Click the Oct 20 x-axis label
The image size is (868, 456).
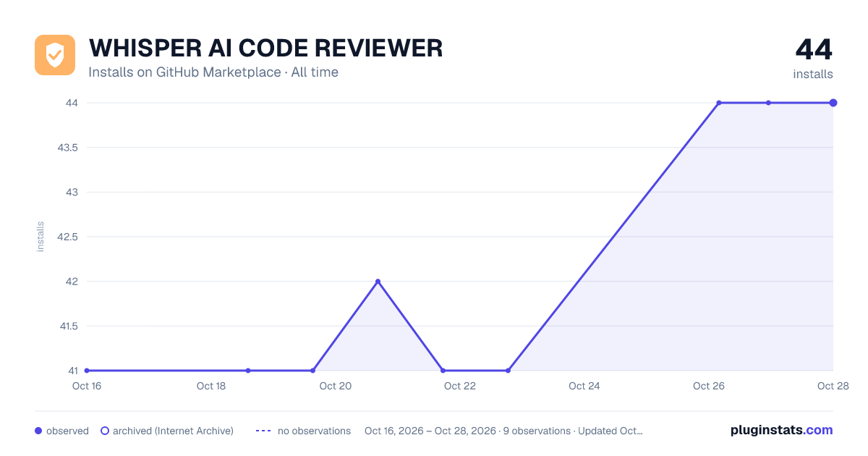point(336,386)
